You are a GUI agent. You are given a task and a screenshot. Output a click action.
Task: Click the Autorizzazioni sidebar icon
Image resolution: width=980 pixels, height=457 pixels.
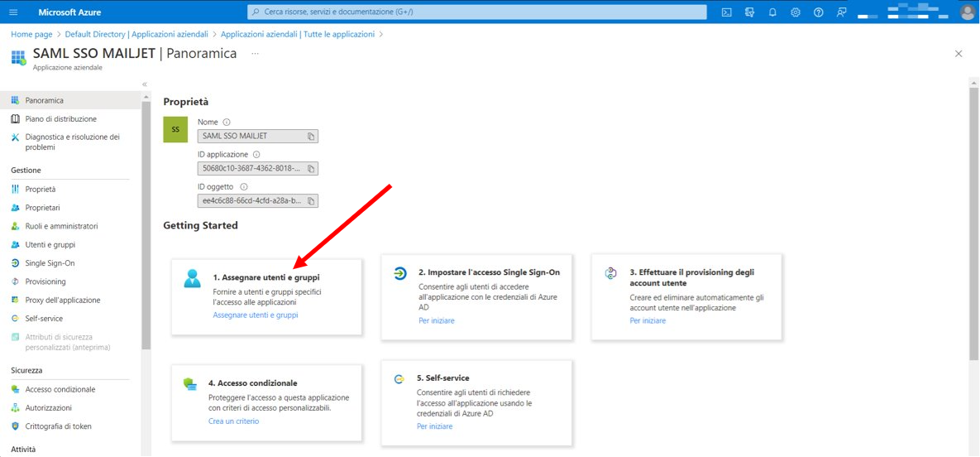click(x=16, y=407)
